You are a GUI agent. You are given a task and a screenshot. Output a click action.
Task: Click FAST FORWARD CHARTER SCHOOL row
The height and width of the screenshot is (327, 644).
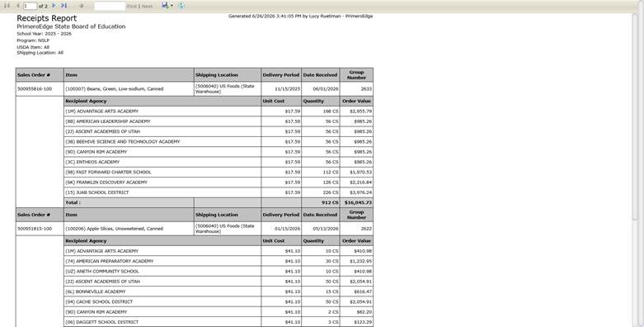click(219, 173)
